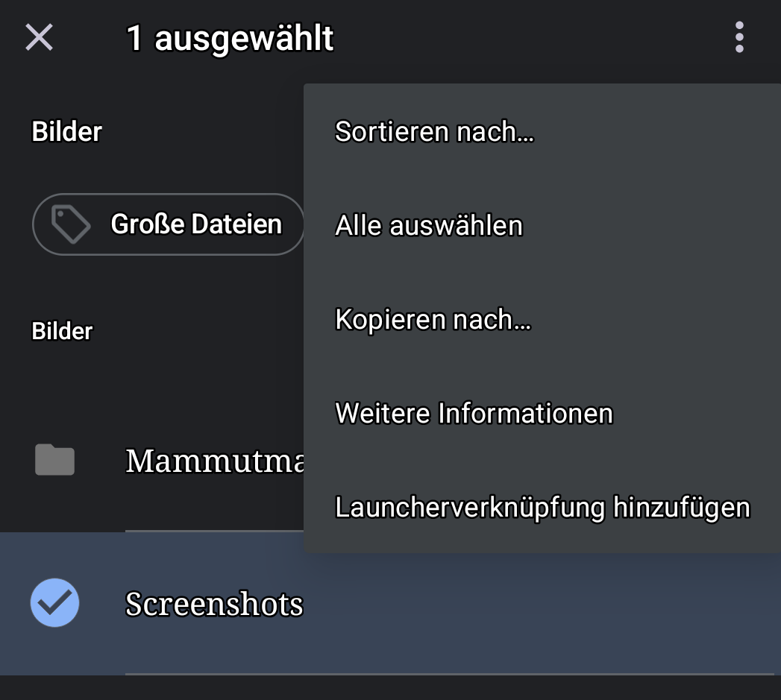Choose Alle auswählen from the menu
The width and height of the screenshot is (781, 700).
coord(429,225)
